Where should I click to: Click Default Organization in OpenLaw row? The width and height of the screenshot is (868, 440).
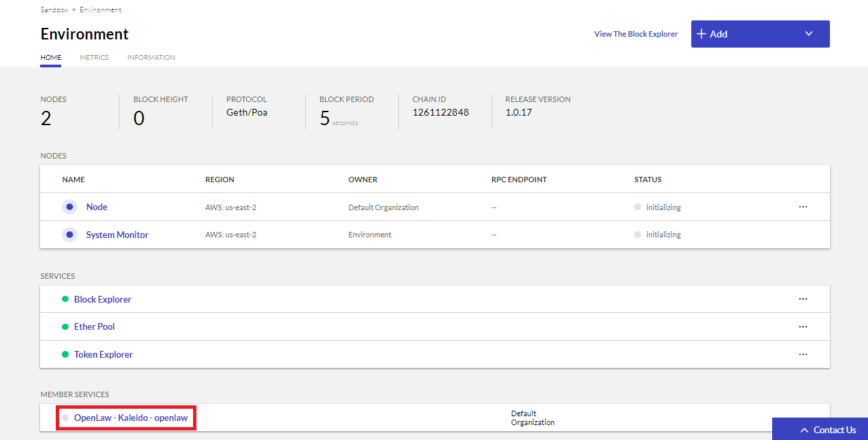(x=533, y=418)
